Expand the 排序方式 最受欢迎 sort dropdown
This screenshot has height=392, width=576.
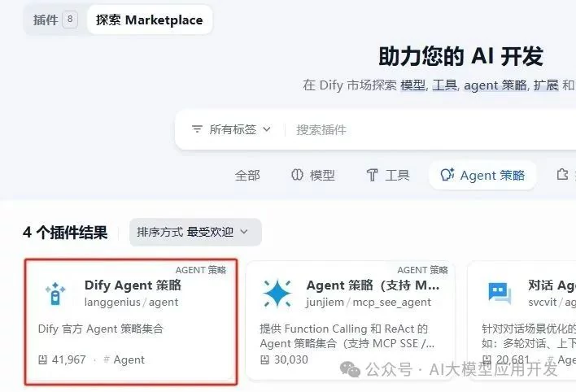click(195, 232)
